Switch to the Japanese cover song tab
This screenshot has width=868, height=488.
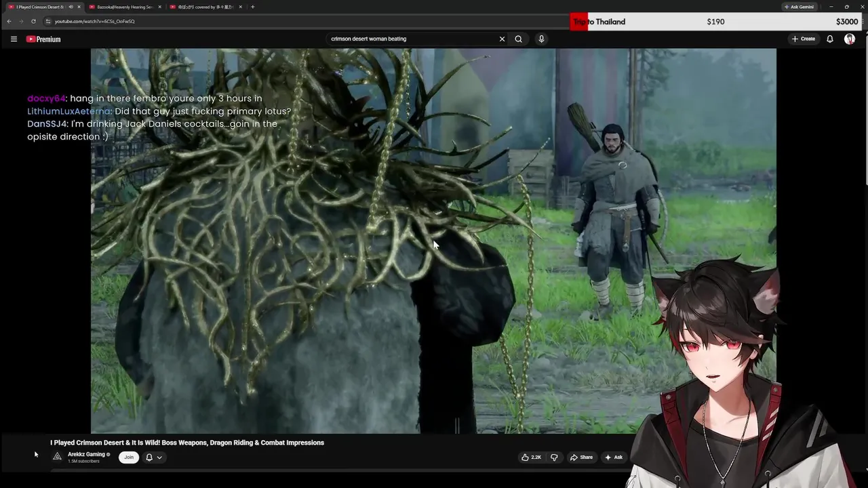click(205, 7)
